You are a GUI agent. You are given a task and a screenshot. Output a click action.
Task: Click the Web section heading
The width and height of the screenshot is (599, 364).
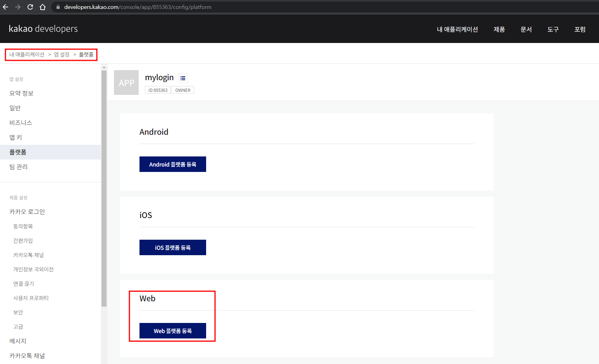[148, 299]
